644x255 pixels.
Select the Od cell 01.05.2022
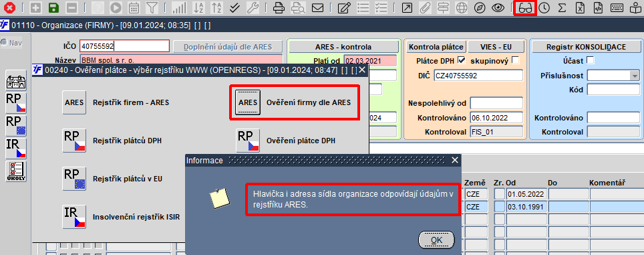(526, 194)
